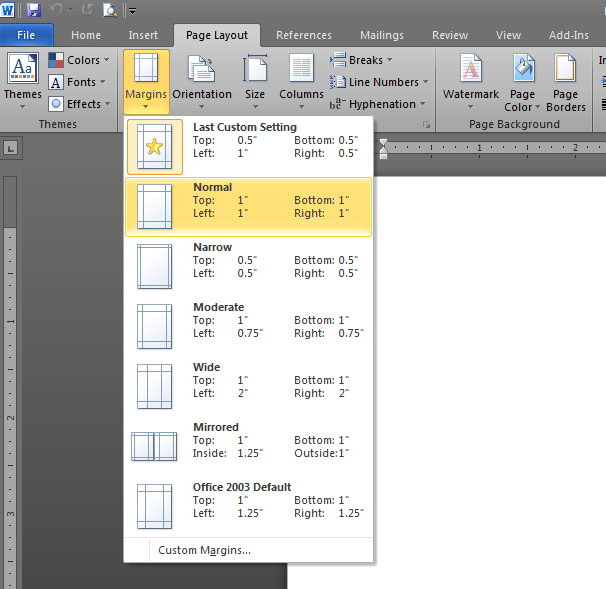Screen dimensions: 606x589
Task: Click the Save icon in quick access toolbar
Action: [x=34, y=10]
